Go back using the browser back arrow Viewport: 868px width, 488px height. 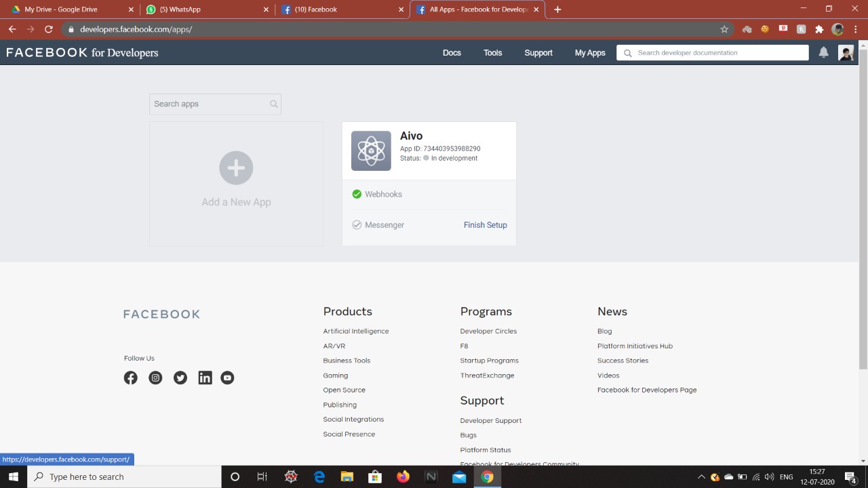12,29
